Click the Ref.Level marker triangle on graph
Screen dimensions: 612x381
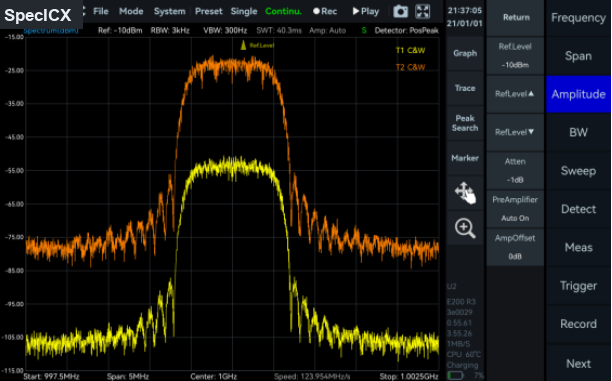coord(243,45)
